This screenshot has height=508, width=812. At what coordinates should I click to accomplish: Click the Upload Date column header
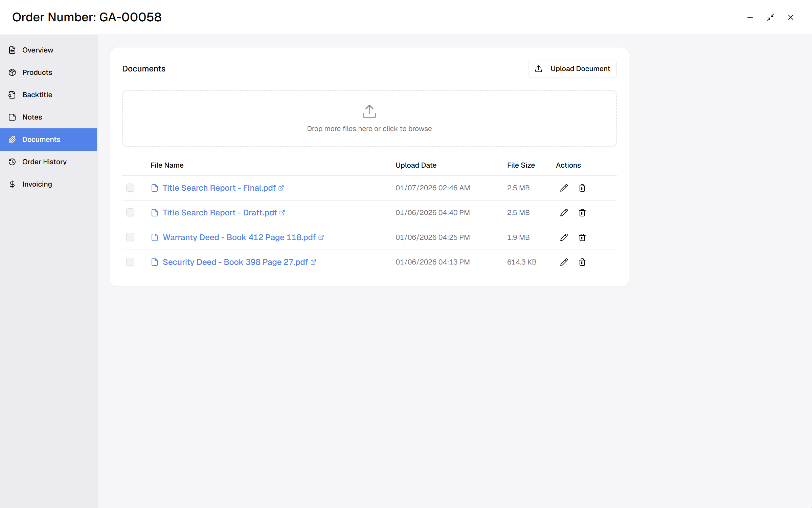point(416,165)
